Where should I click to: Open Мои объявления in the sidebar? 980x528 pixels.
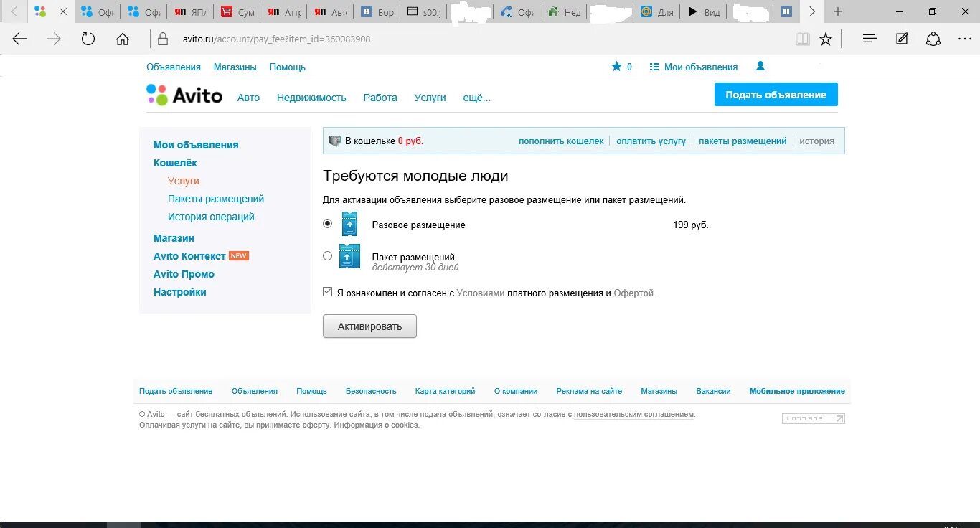point(196,145)
